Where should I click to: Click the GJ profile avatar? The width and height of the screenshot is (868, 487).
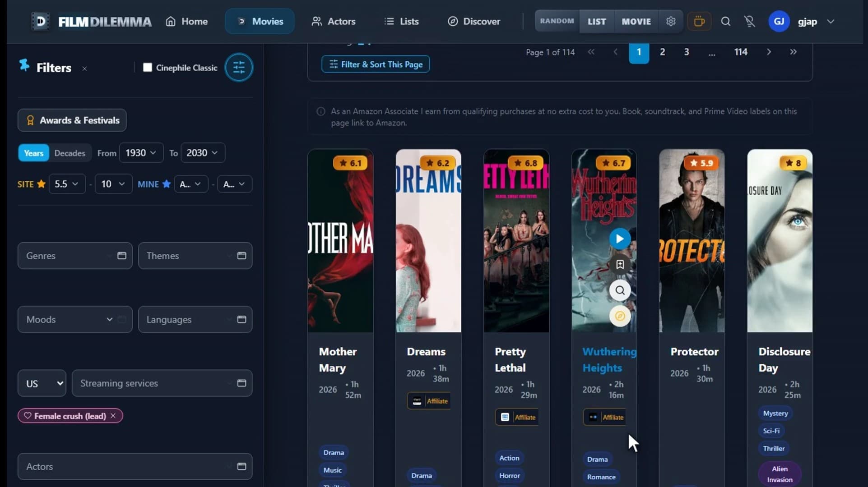tap(779, 21)
